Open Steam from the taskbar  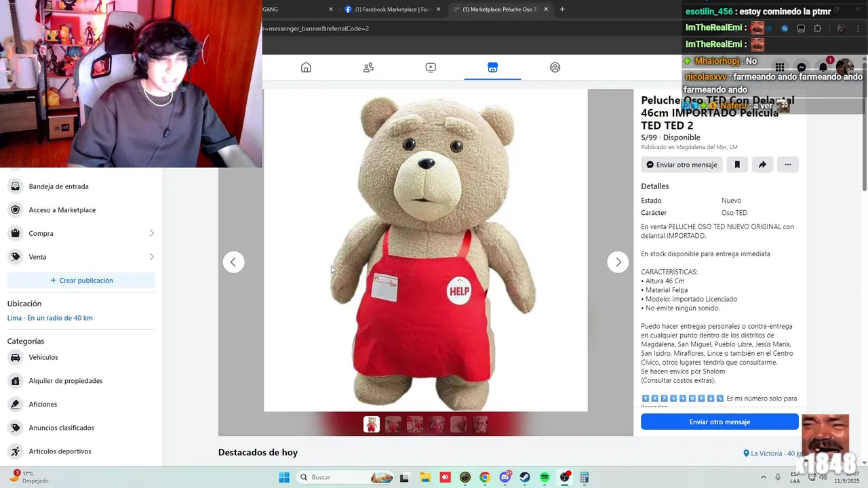pyautogui.click(x=525, y=477)
